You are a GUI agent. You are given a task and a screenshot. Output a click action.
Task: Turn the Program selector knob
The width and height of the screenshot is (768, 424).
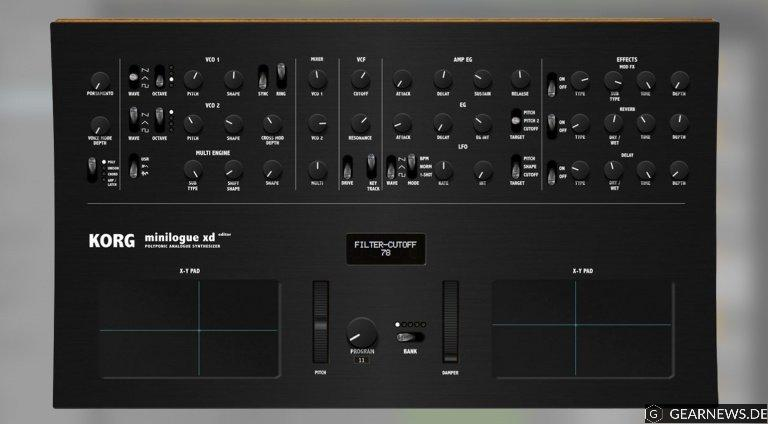click(x=361, y=333)
